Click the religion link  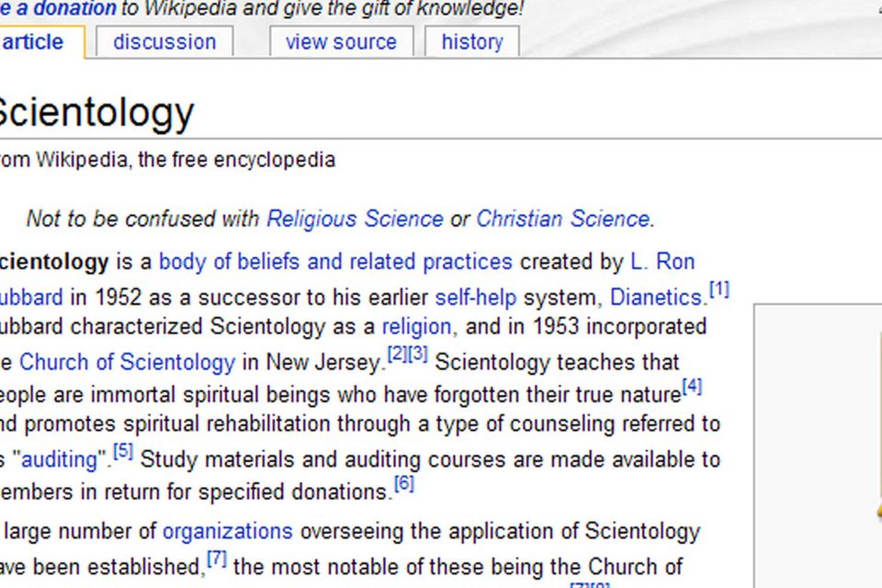pyautogui.click(x=416, y=327)
